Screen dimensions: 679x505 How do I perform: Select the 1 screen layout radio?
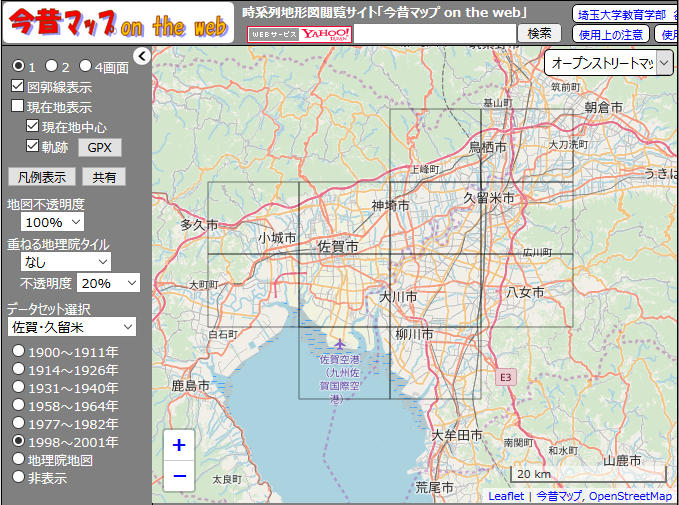point(18,66)
